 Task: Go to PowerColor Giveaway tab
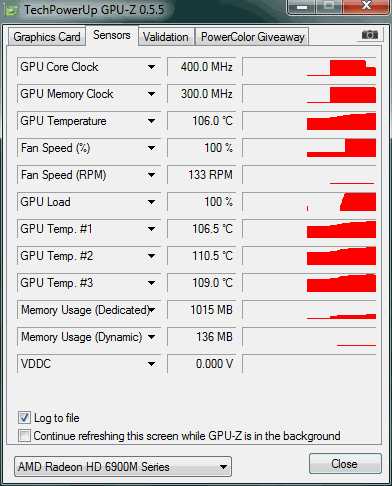tap(252, 37)
